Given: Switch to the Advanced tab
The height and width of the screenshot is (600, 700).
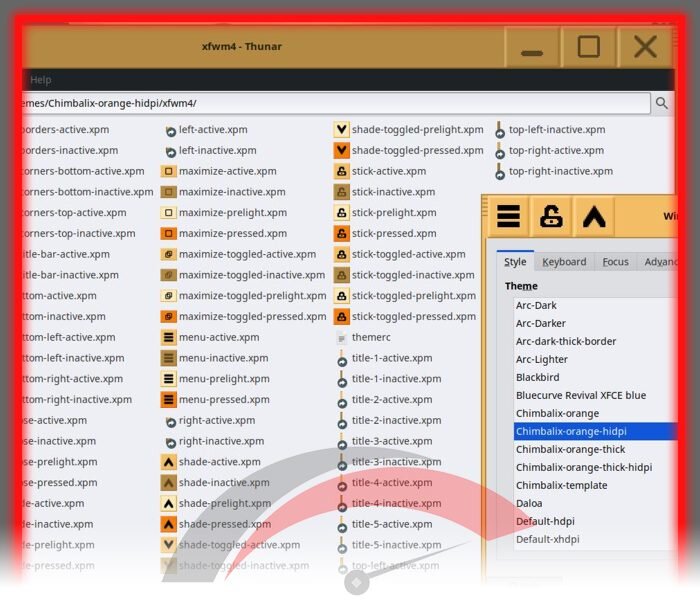Looking at the screenshot, I should point(660,262).
